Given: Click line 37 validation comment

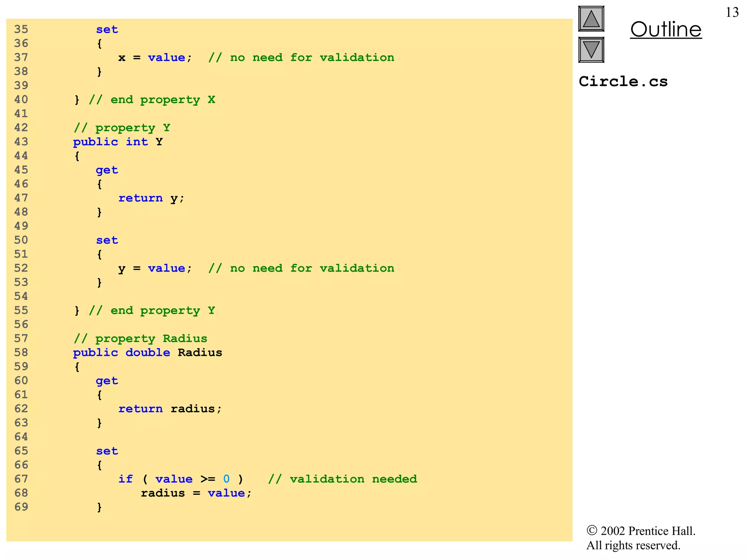Looking at the screenshot, I should coord(301,58).
